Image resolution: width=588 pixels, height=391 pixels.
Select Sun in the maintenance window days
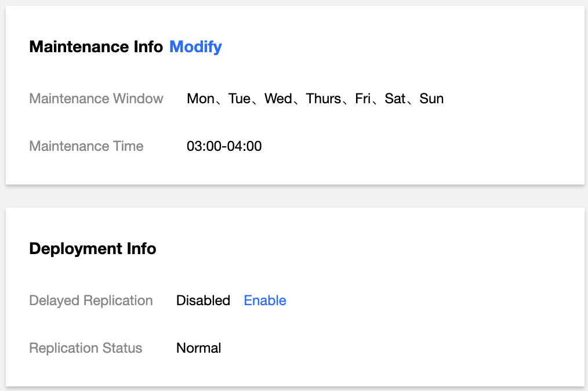click(x=431, y=99)
